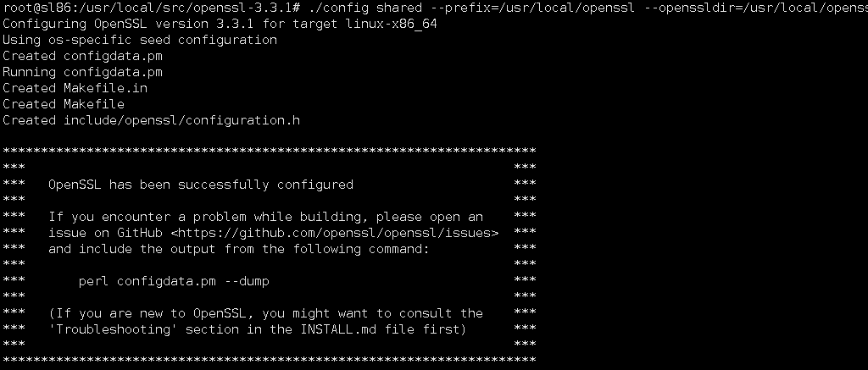This screenshot has height=370, width=868.
Task: Click the 'Using os-specific seed configuration' line
Action: [140, 40]
